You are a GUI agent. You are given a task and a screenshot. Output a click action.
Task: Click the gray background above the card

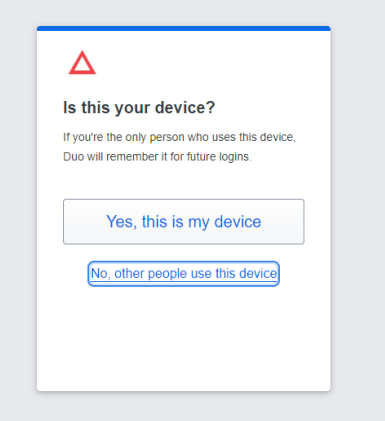tap(184, 13)
